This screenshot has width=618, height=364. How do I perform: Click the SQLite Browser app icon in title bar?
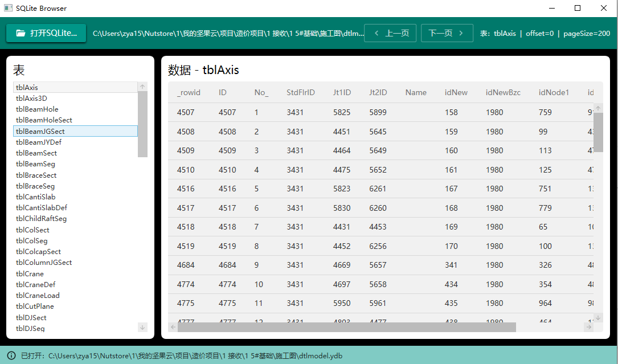pos(8,8)
